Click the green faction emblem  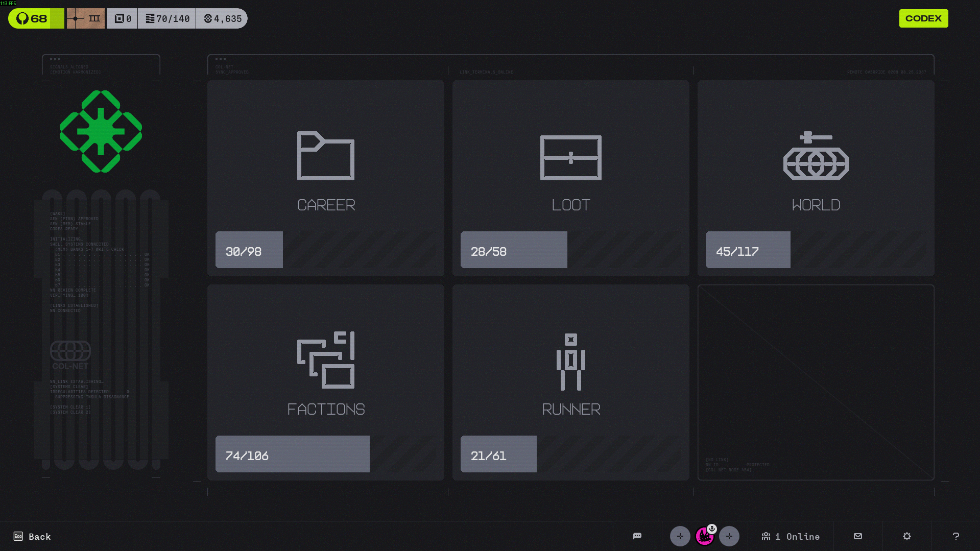(101, 131)
